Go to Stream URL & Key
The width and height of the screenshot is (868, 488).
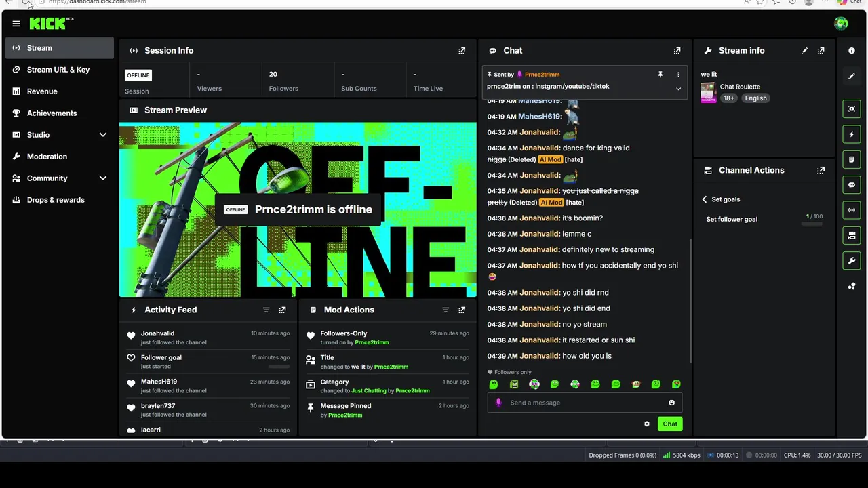60,70
